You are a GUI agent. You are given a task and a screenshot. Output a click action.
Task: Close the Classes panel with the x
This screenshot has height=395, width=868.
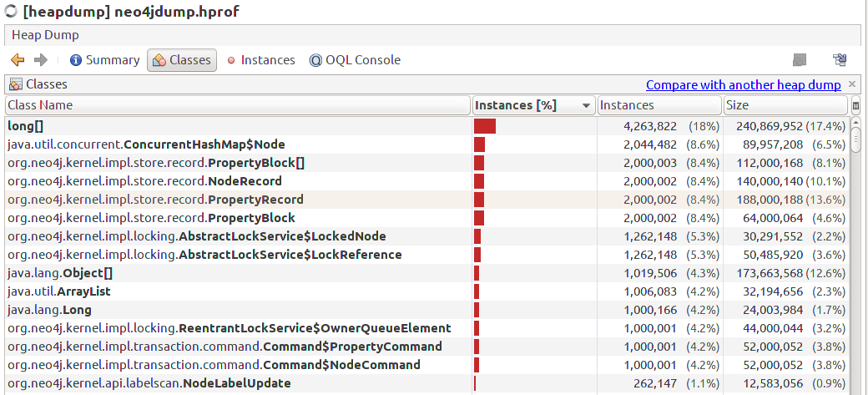[x=852, y=84]
